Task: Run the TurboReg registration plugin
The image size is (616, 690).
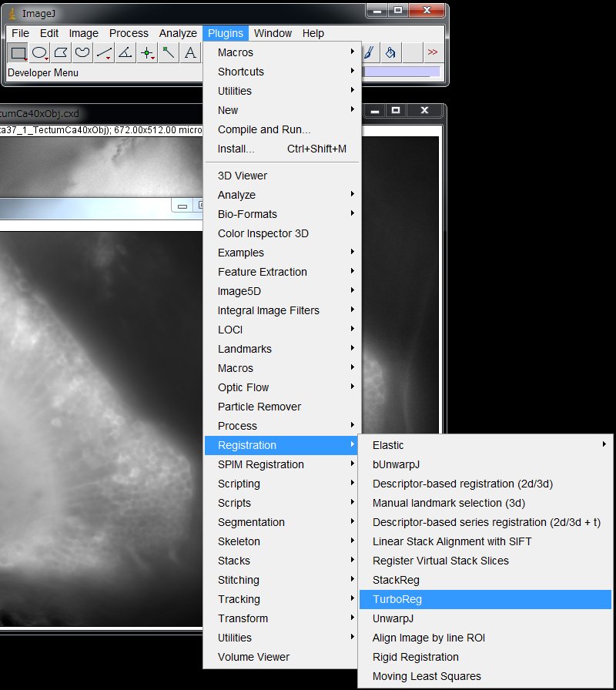Action: pyautogui.click(x=486, y=599)
